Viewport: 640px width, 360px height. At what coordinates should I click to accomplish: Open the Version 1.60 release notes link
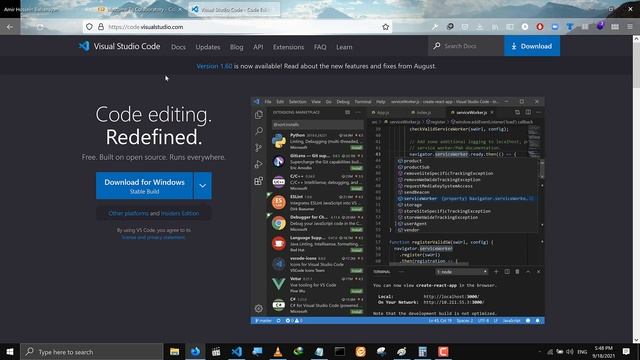click(x=214, y=66)
